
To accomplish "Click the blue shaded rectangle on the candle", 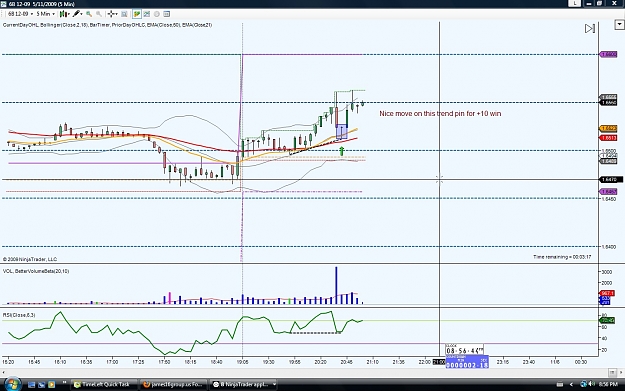I will coord(342,132).
